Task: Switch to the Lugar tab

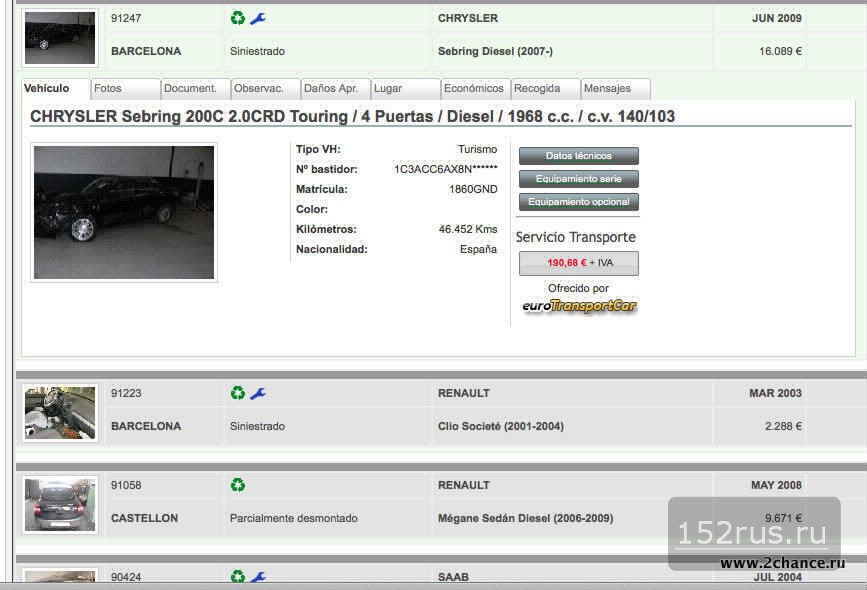Action: coord(405,88)
